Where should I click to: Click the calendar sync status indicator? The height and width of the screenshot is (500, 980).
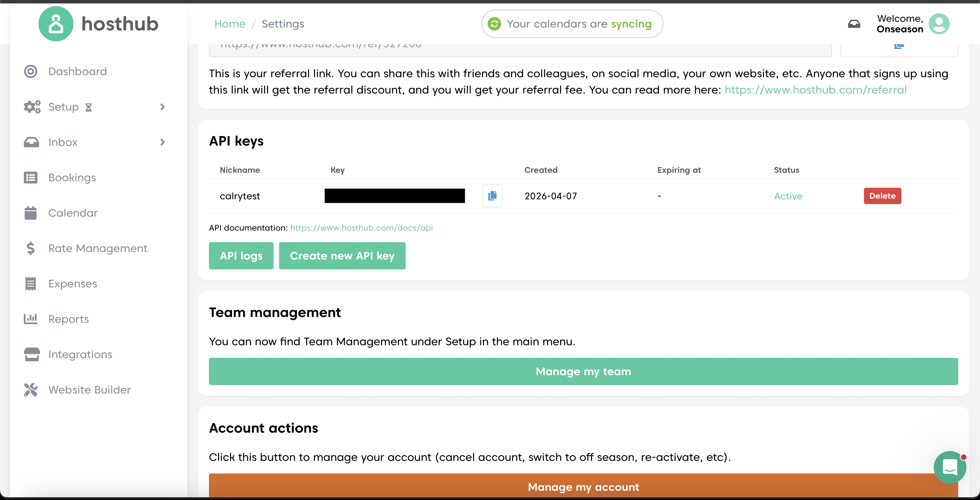coord(572,23)
